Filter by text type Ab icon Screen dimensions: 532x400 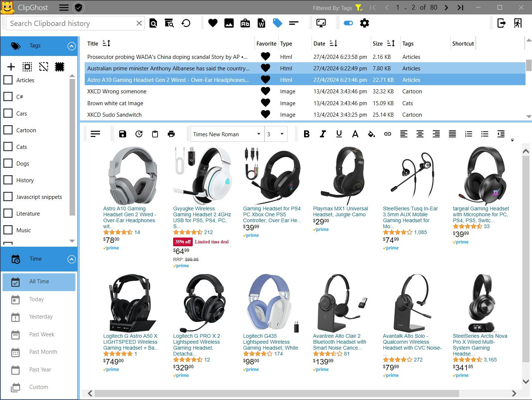245,23
